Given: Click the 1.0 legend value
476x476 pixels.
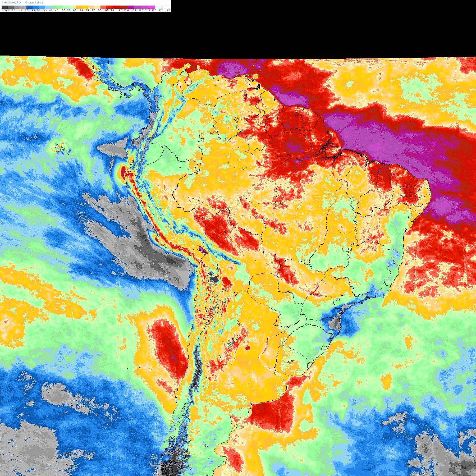Looking at the screenshot, I should (x=13, y=10).
